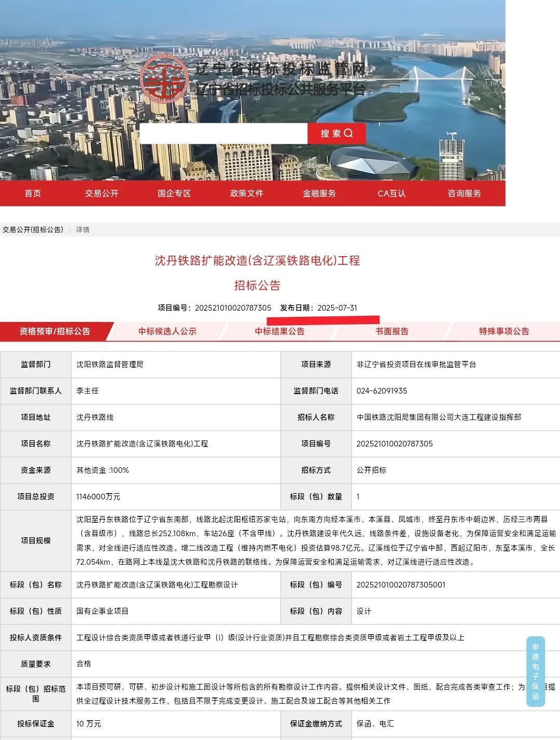Click the 标段（包）数量 label cell
This screenshot has width=560, height=740.
(316, 497)
